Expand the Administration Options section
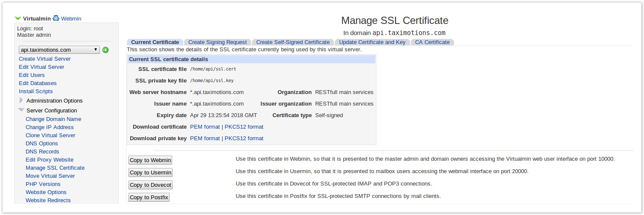This screenshot has height=215, width=644. pyautogui.click(x=21, y=101)
